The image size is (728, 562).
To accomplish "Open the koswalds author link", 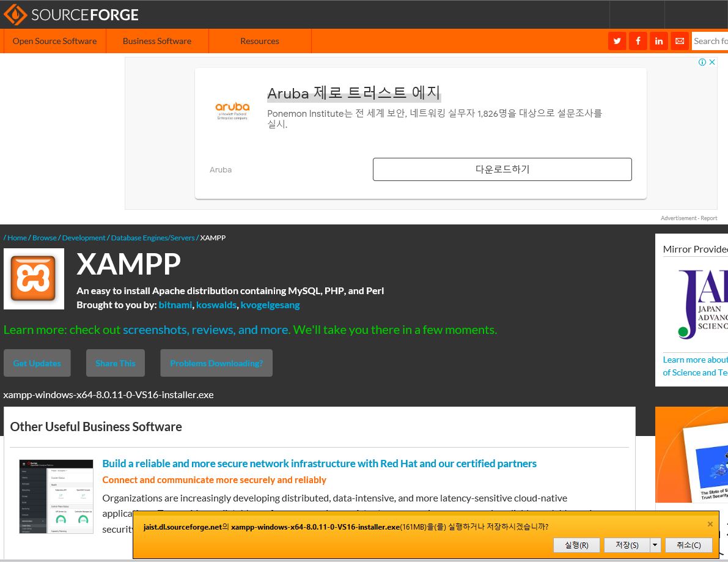I will [x=216, y=305].
